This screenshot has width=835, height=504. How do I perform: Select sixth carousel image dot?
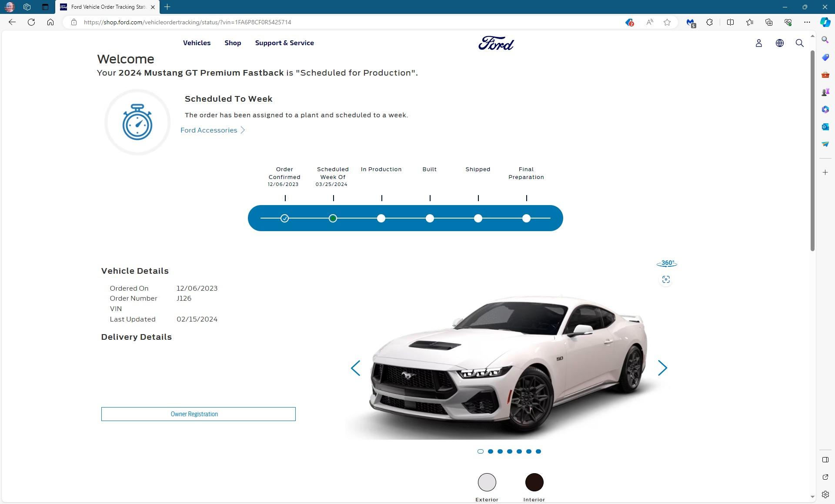click(x=529, y=451)
